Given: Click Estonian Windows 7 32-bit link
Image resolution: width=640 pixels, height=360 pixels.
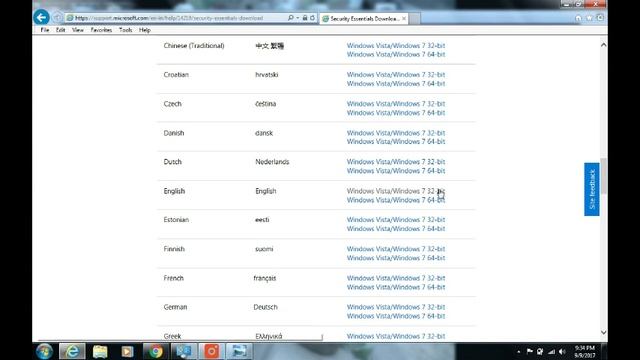Looking at the screenshot, I should tap(396, 220).
